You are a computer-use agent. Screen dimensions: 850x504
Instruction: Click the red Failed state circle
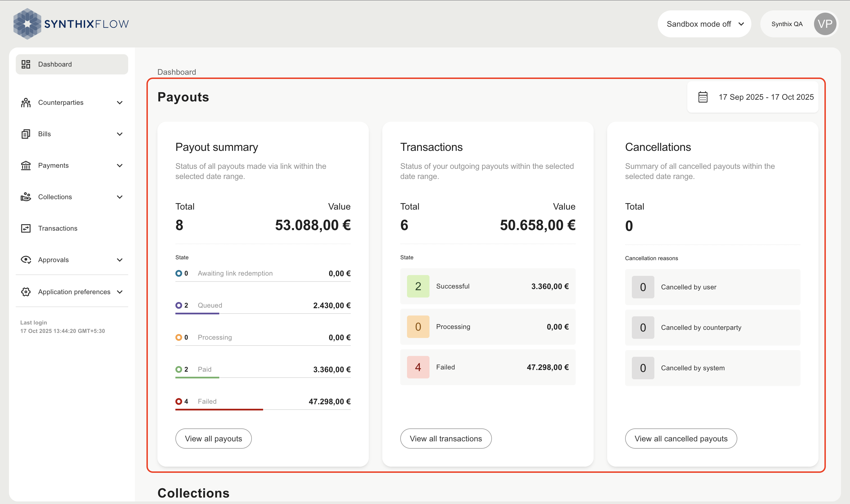coord(179,401)
